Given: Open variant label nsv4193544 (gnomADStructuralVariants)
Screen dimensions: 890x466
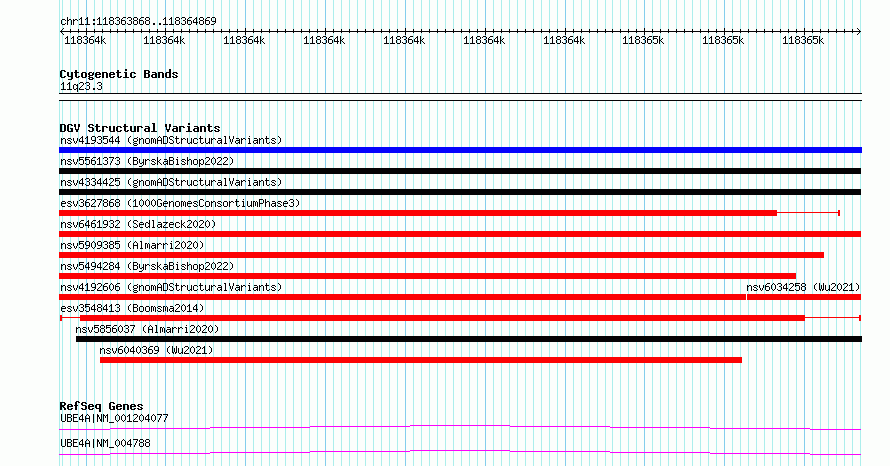Looking at the screenshot, I should click(x=171, y=140).
